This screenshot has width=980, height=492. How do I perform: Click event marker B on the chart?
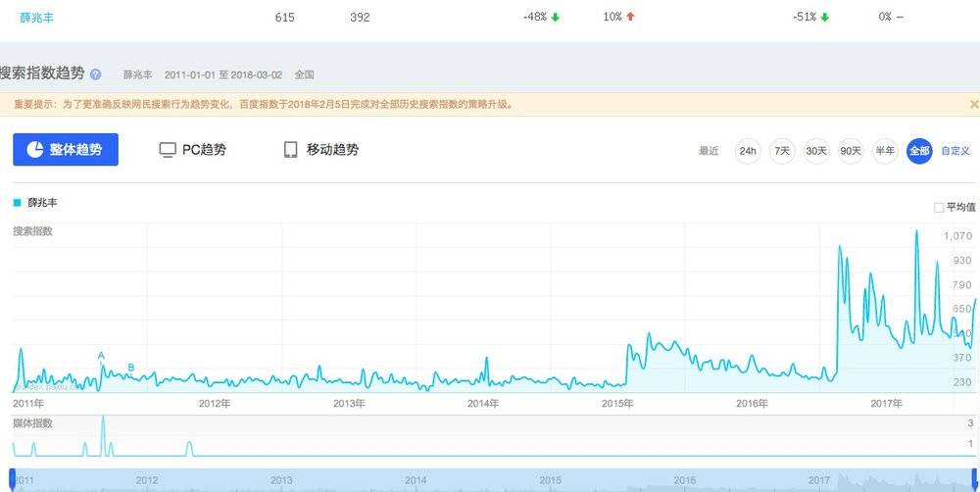[131, 367]
